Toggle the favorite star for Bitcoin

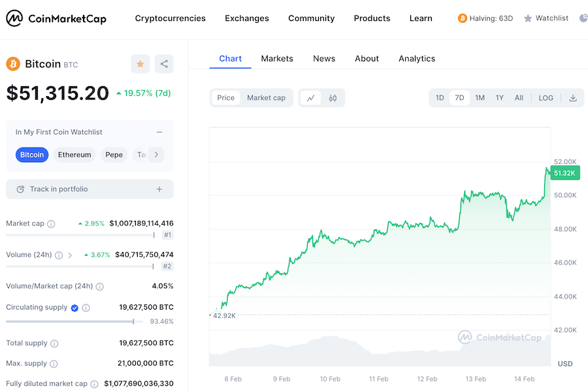(x=140, y=64)
